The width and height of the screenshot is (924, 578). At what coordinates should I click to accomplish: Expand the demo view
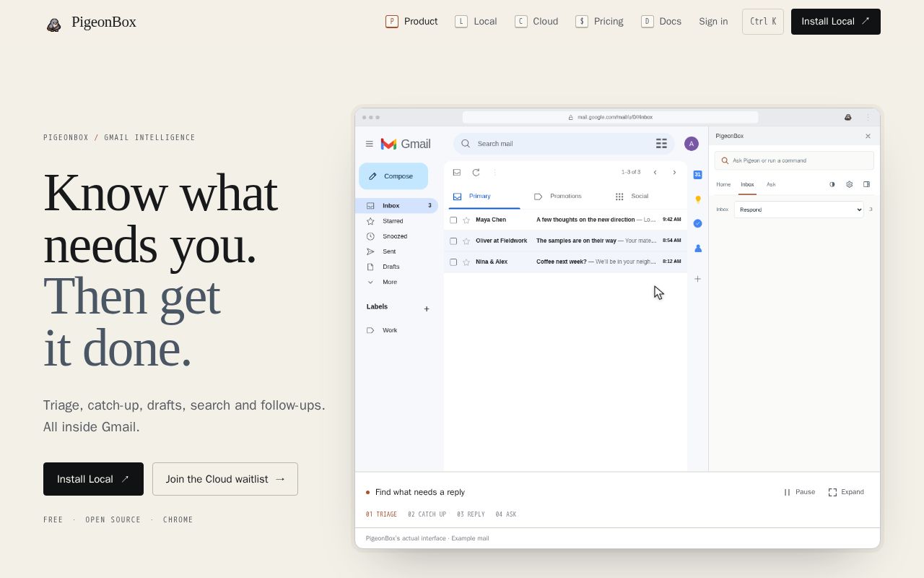coord(846,492)
